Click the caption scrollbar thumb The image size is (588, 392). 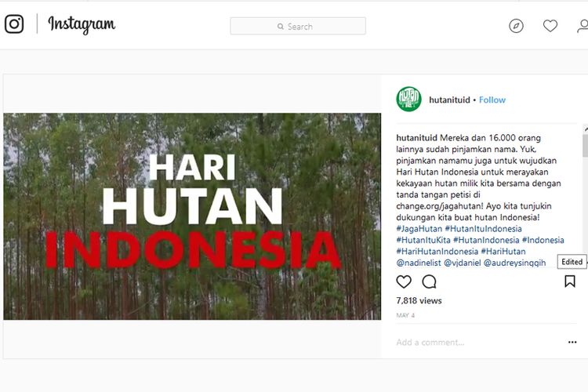(x=585, y=146)
